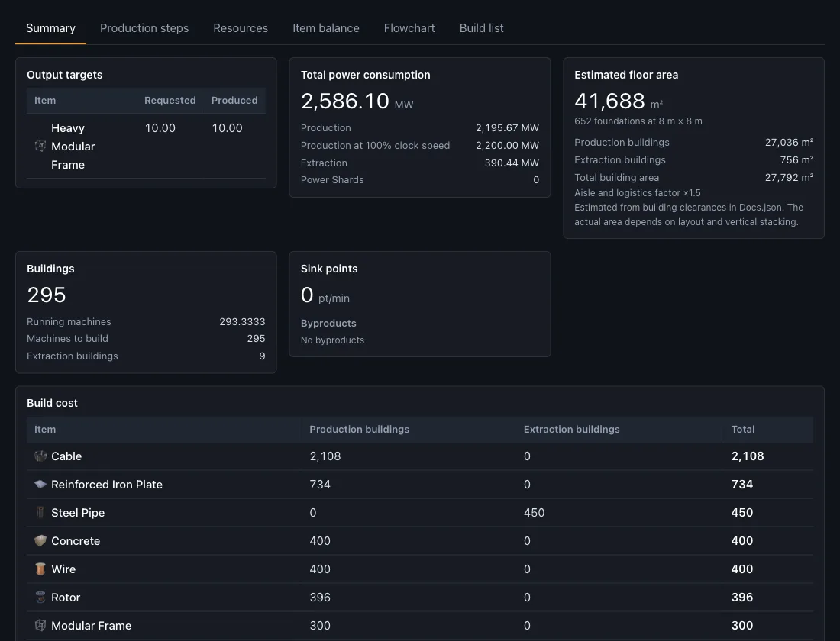
Task: Click the Extraction 390.44 MW value
Action: (x=512, y=163)
